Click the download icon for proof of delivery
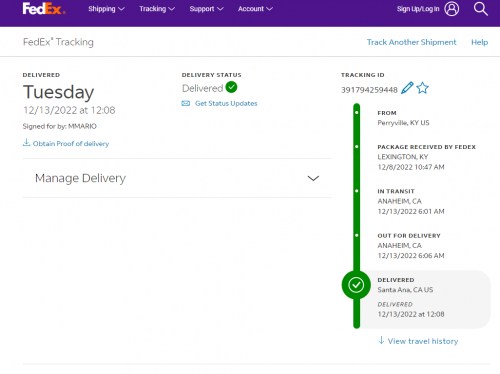This screenshot has width=500, height=374. pos(26,143)
